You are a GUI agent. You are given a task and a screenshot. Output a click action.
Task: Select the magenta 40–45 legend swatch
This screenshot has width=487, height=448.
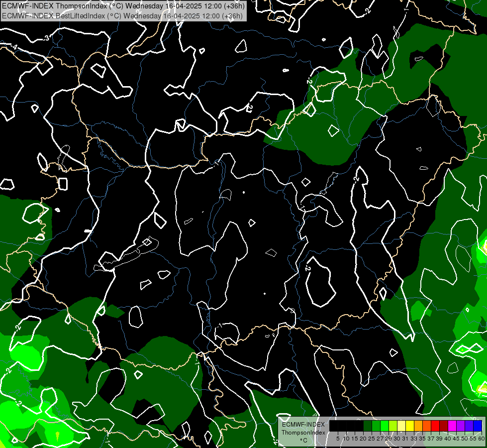[452, 426]
